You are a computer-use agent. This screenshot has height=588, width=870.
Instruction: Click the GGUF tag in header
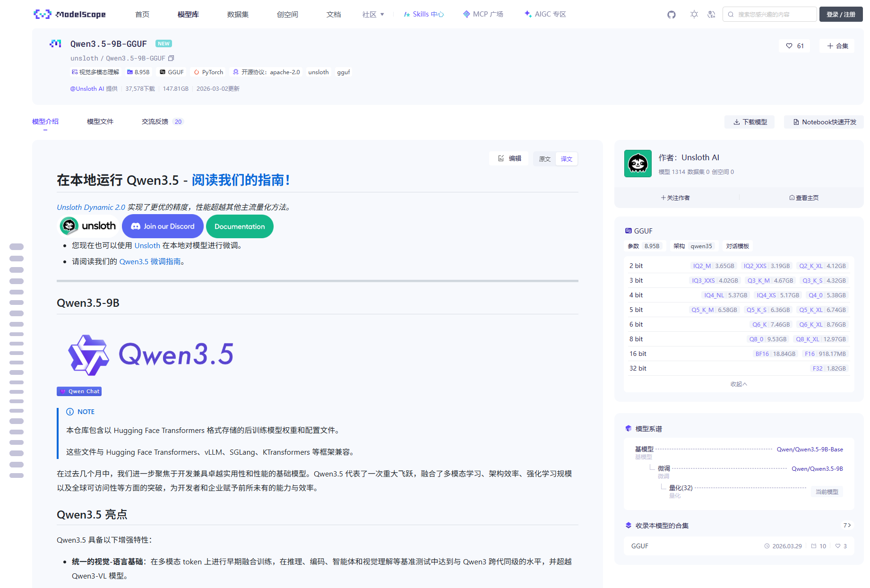click(172, 72)
